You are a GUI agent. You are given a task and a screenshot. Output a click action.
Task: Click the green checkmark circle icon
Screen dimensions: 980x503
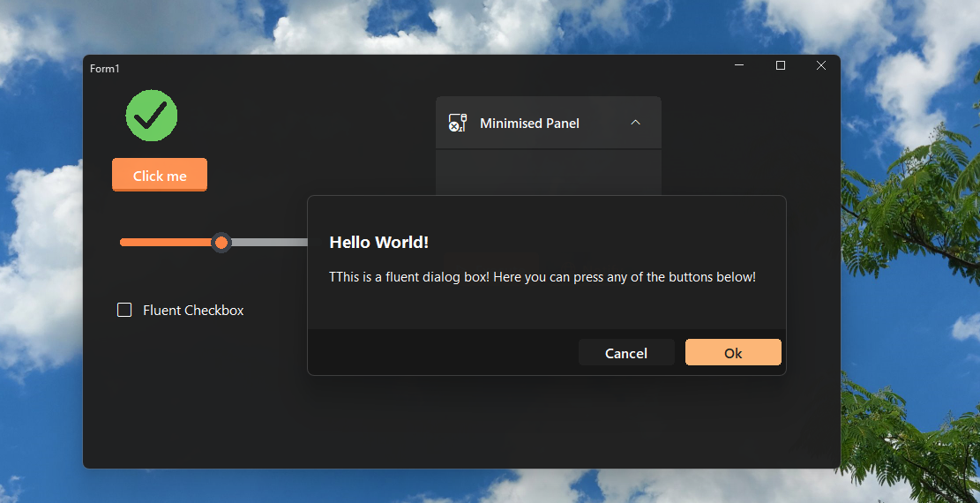tap(152, 116)
